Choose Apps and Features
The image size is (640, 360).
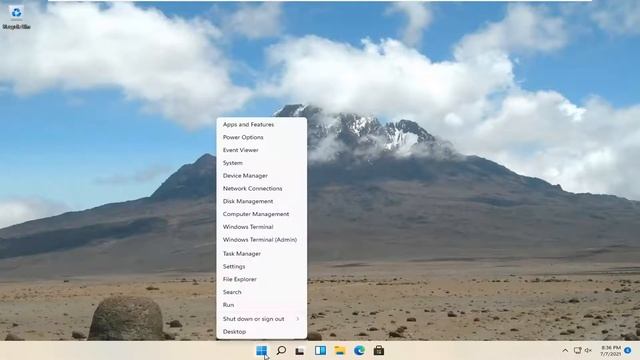click(x=262, y=124)
